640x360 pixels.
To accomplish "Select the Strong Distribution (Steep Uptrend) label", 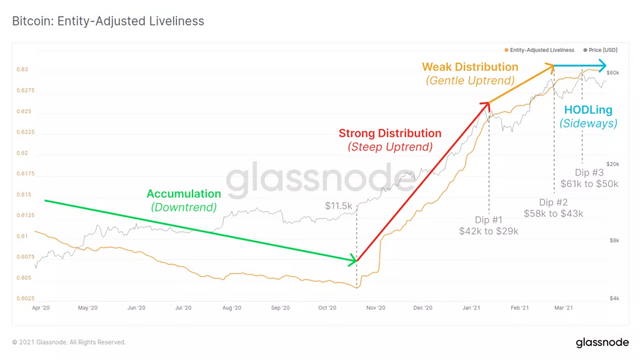I will pos(390,140).
